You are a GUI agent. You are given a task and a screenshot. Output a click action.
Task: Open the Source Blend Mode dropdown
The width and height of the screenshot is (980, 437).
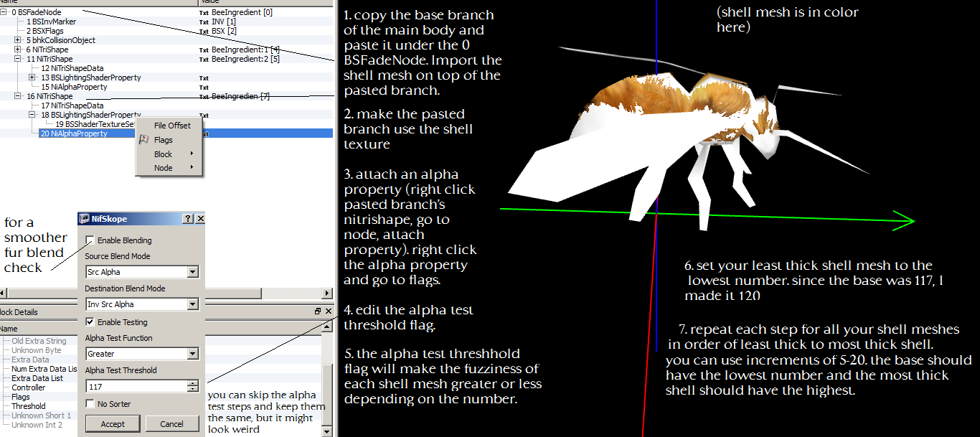click(192, 272)
